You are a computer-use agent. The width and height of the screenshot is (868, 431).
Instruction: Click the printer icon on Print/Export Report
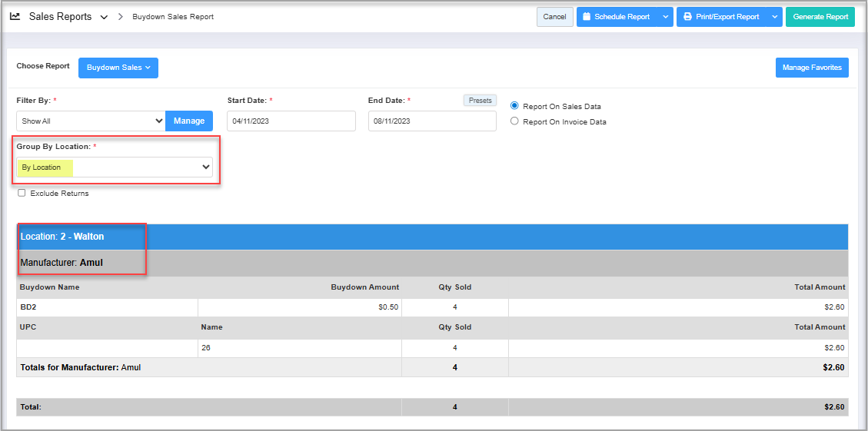tap(687, 17)
